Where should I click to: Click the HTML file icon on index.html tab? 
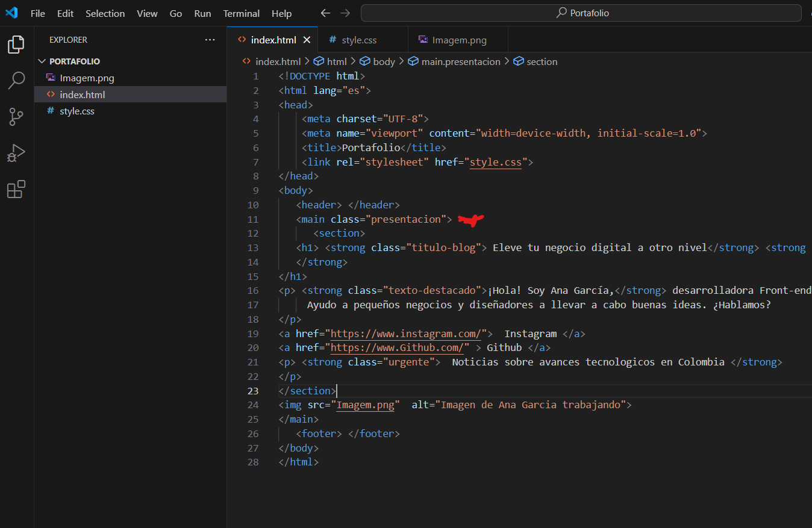pyautogui.click(x=242, y=40)
